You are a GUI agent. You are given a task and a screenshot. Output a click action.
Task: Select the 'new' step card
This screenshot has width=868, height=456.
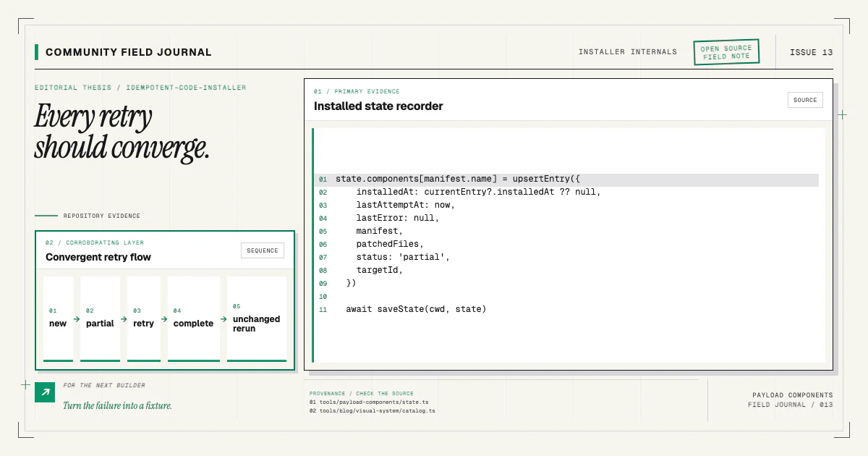click(58, 318)
